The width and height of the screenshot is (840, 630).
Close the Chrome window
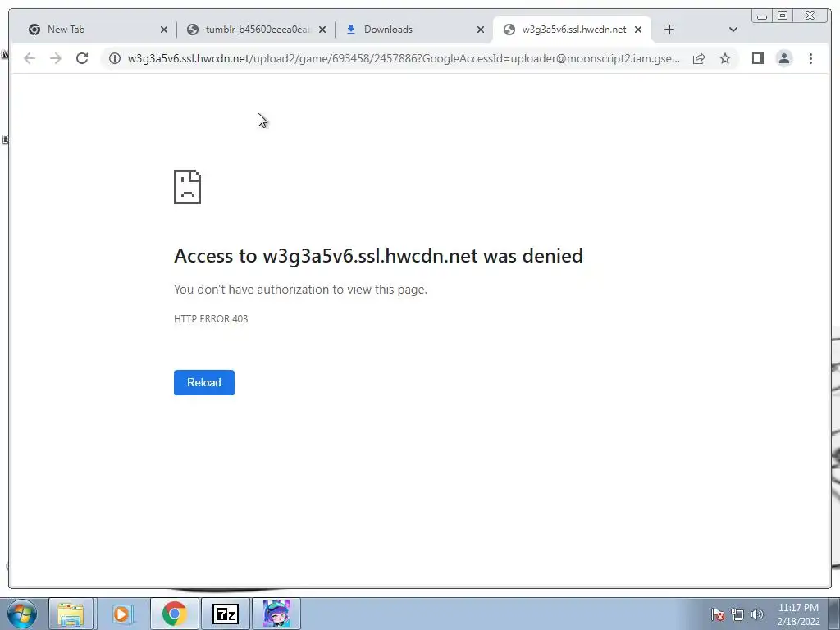tap(810, 16)
